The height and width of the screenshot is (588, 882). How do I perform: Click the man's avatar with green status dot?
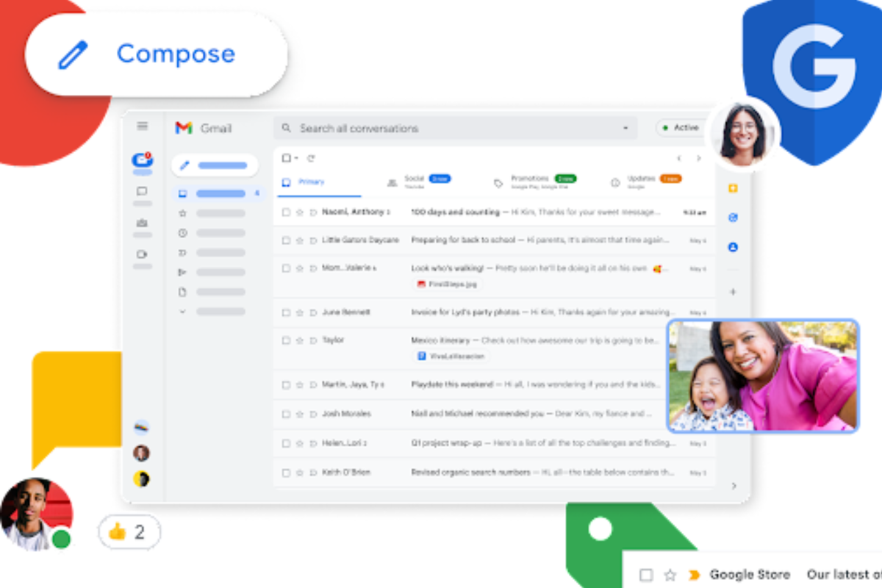click(x=37, y=514)
